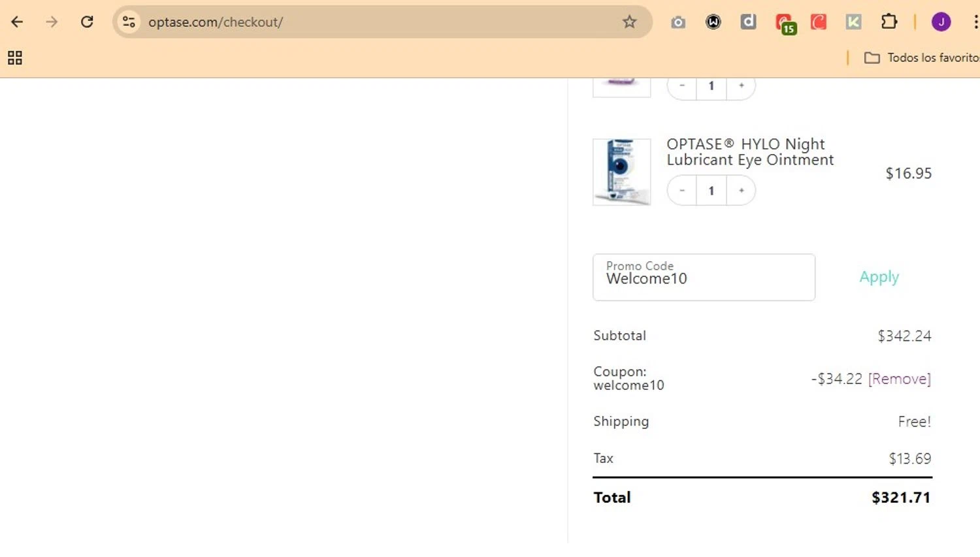Click the browser forward arrow
This screenshot has height=557, width=980.
52,22
